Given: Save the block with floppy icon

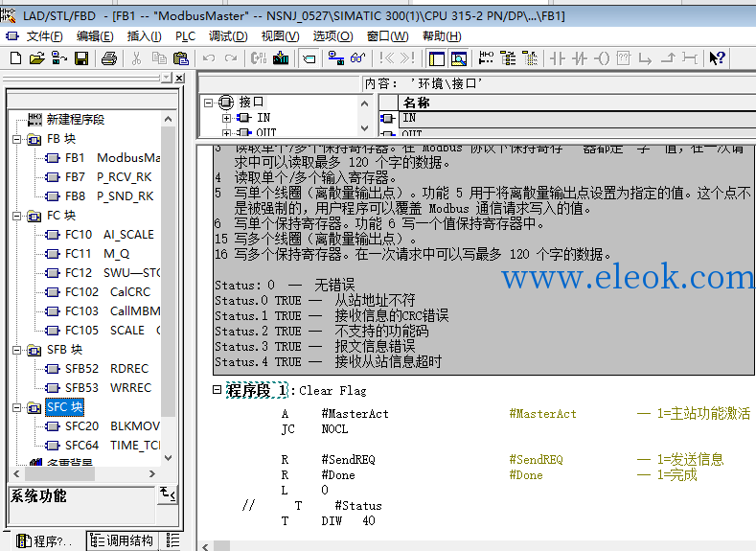Looking at the screenshot, I should [x=81, y=58].
